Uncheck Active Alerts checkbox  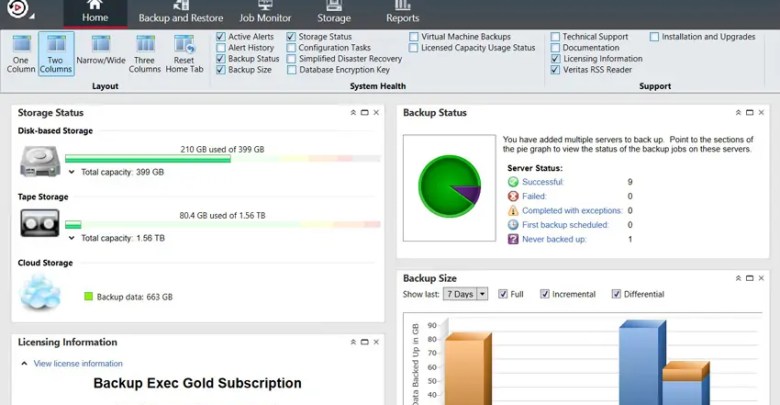[x=221, y=37]
